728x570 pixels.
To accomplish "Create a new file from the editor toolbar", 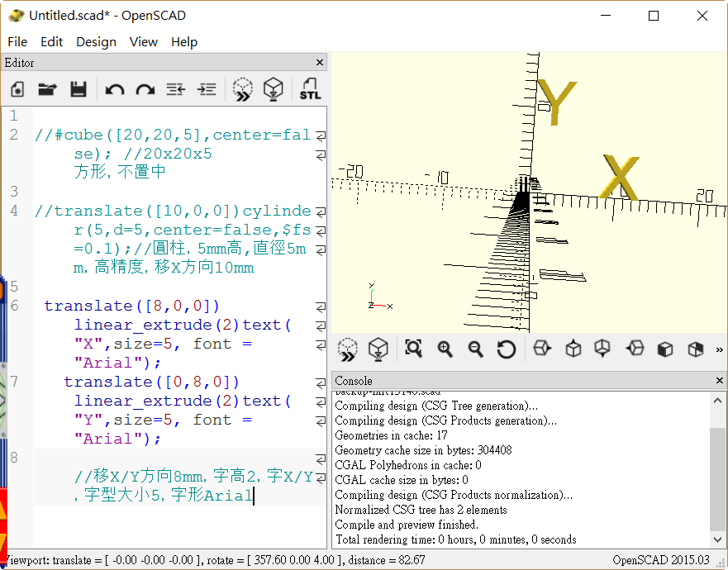I will [x=17, y=88].
